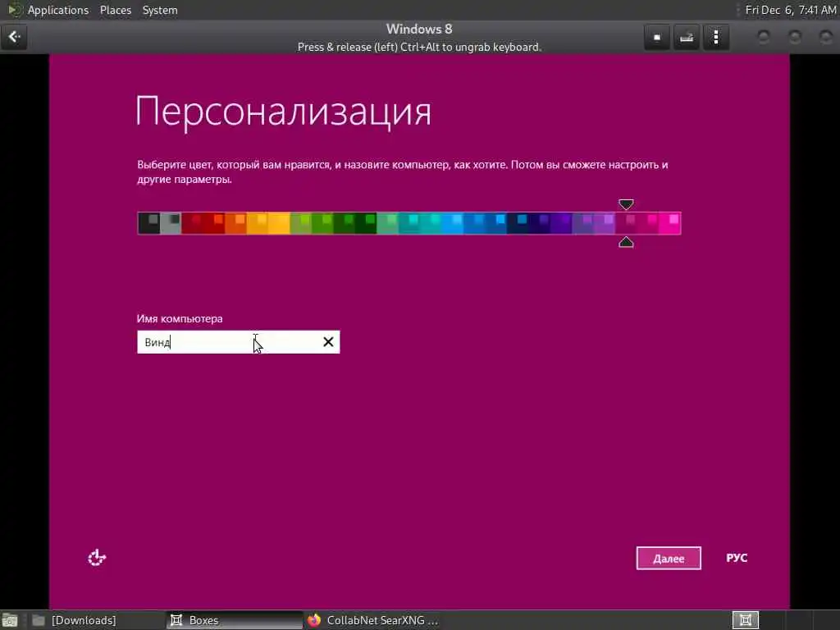840x630 pixels.
Task: Click the square stop-style button in Boxes header
Action: tap(657, 37)
